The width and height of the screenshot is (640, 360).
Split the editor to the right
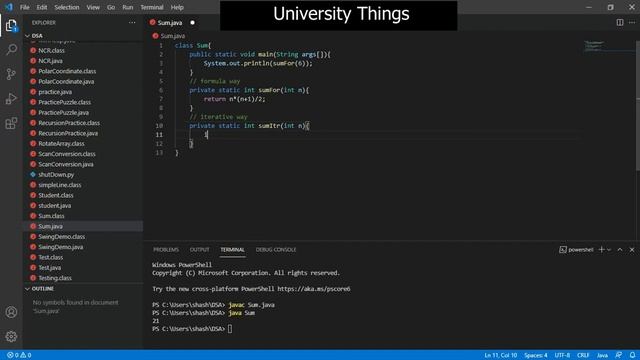coord(620,22)
